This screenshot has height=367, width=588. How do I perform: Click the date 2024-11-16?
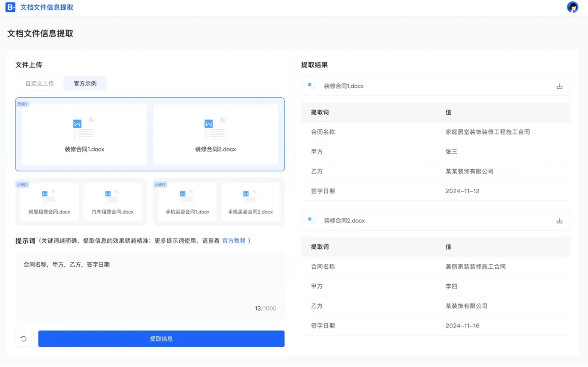462,326
